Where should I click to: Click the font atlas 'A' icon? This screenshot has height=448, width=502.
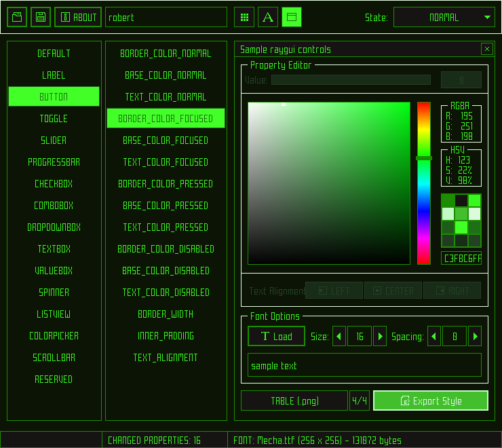(268, 17)
